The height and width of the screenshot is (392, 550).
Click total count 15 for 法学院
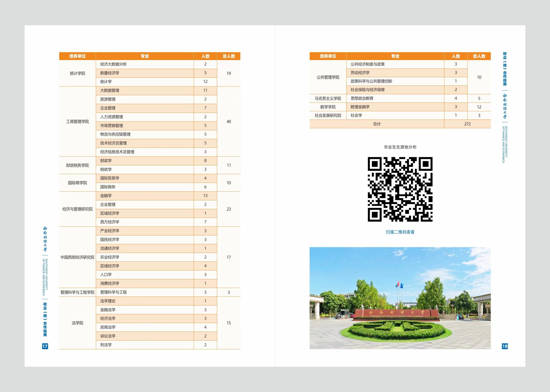229,323
